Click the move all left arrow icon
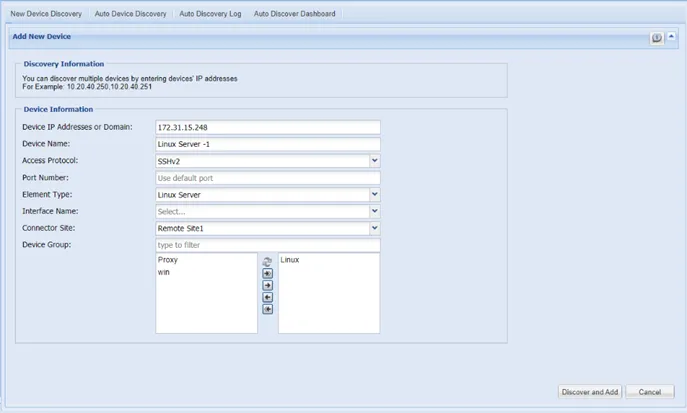The height and width of the screenshot is (413, 687). tap(267, 309)
